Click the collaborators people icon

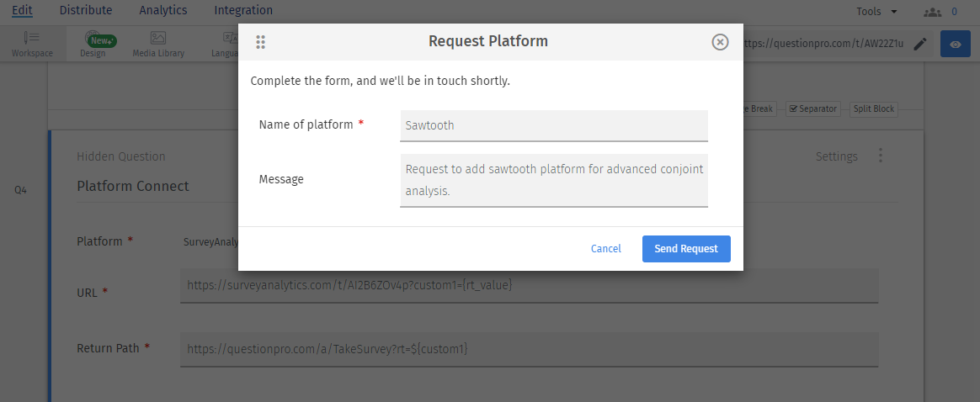(932, 12)
